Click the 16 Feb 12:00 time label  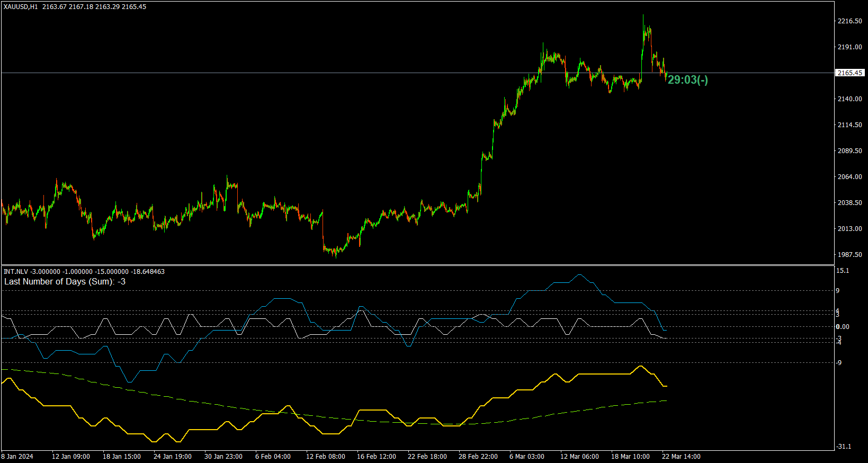377,457
